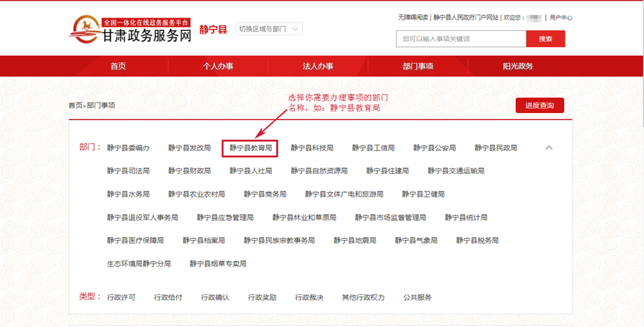644x327 pixels.
Task: Select department 静宁县农业农村局
Action: [x=196, y=194]
